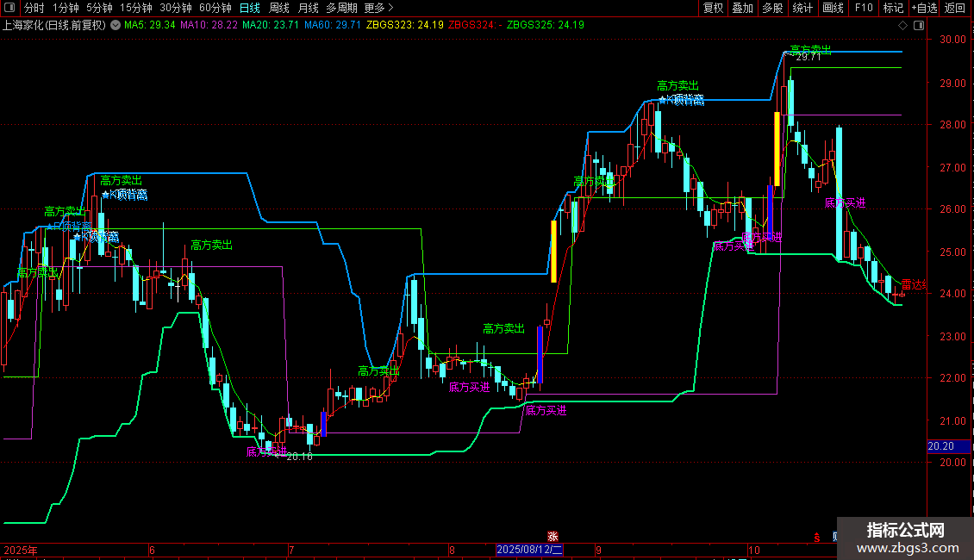This screenshot has height=560, width=974.
Task: Click the 返回 back button
Action: point(955,8)
